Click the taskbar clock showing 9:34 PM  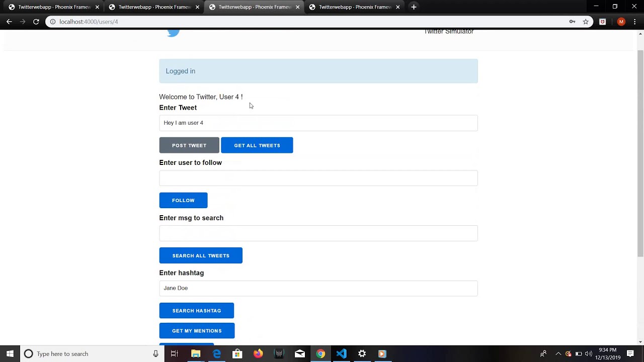607,354
